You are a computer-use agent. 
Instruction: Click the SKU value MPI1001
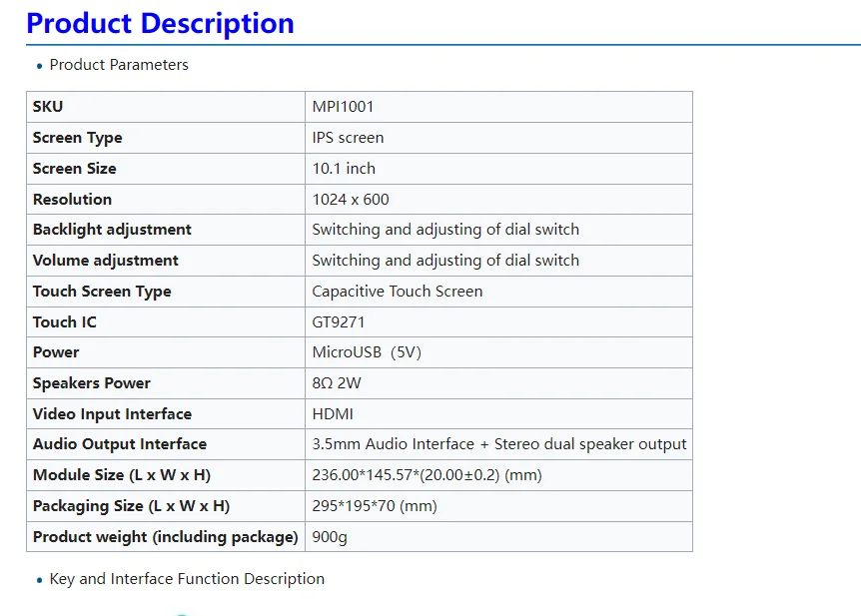(343, 107)
